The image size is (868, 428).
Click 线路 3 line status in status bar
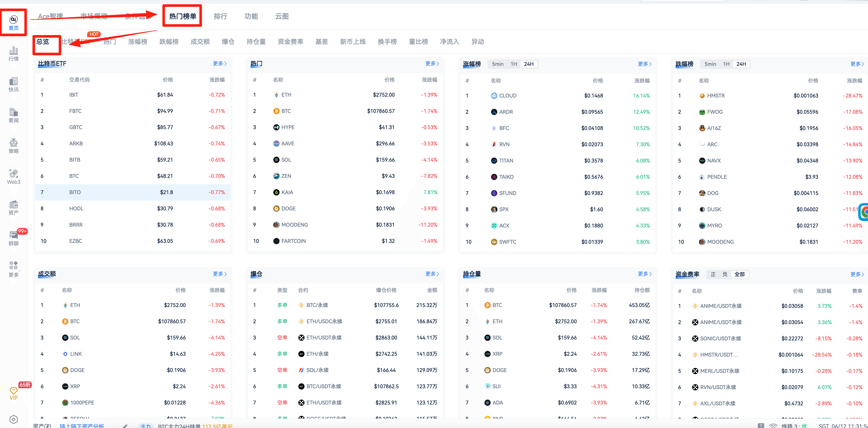[x=794, y=426]
